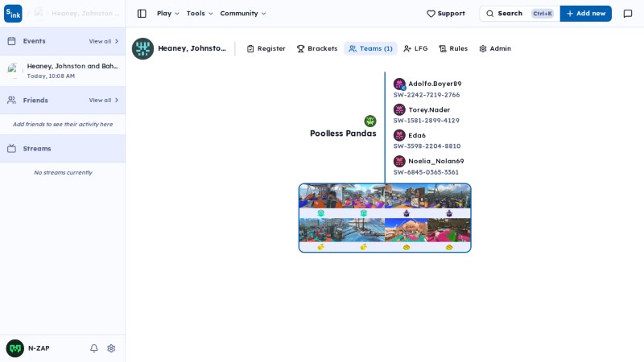Open the chat messages icon
This screenshot has height=362, width=644.
pos(628,14)
